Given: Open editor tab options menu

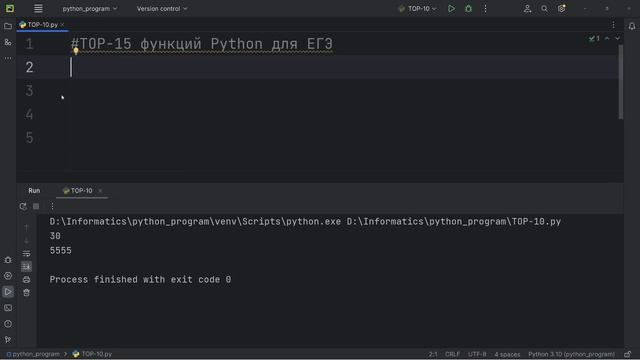Looking at the screenshot, I should point(613,25).
